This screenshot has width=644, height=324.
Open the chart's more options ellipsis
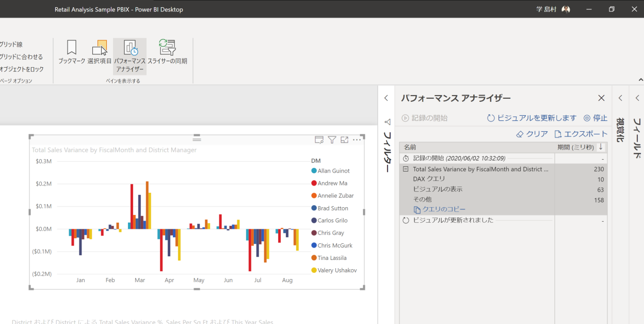tap(357, 140)
